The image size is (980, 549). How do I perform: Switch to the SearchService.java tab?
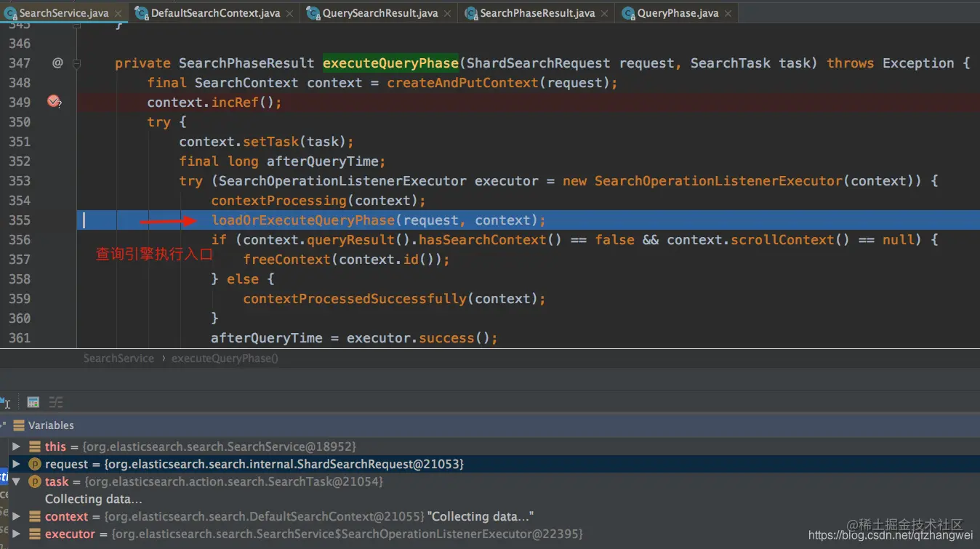click(x=63, y=13)
